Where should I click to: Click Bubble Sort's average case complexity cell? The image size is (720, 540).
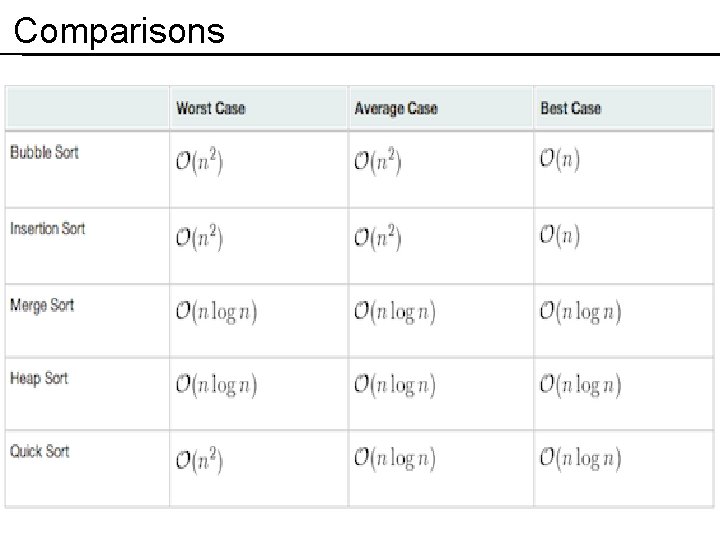click(377, 161)
